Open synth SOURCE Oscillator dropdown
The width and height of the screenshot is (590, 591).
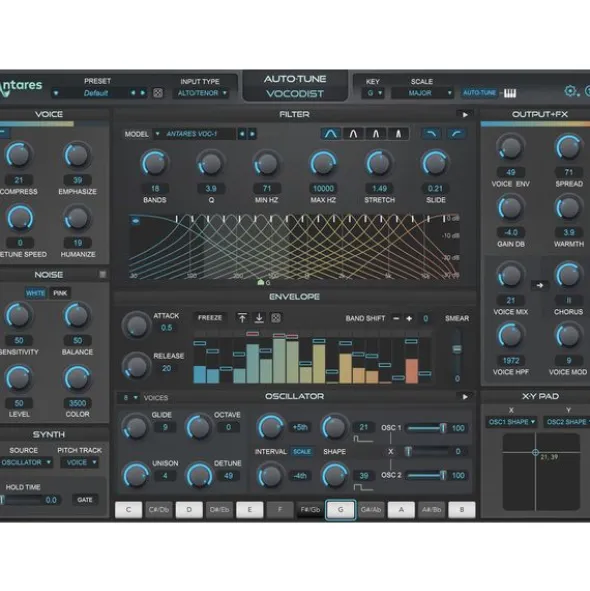26,462
